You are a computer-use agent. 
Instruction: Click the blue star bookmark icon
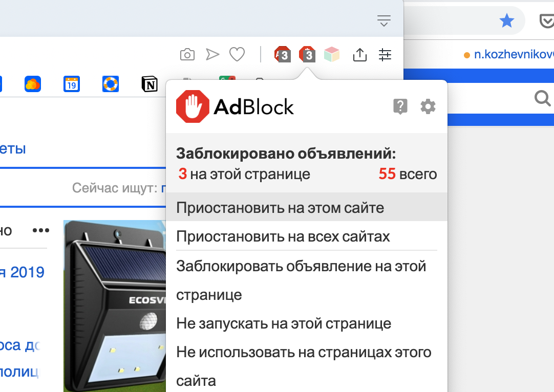pos(506,20)
